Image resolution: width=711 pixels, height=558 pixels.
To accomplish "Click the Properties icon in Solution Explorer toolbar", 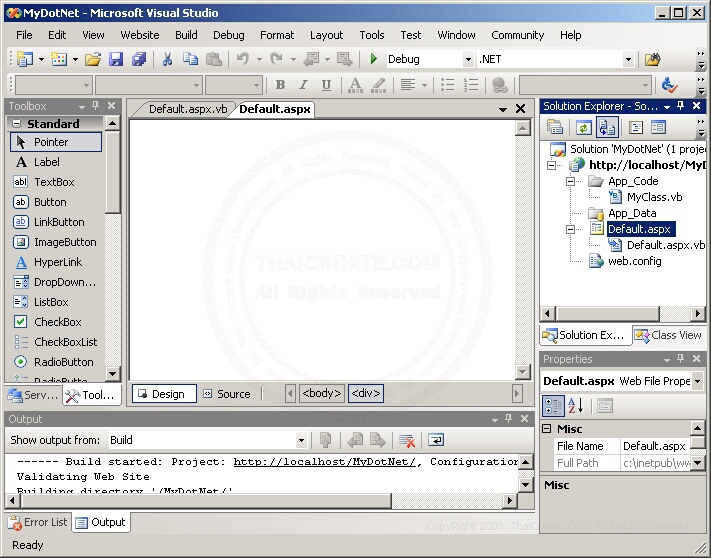I will tap(555, 128).
